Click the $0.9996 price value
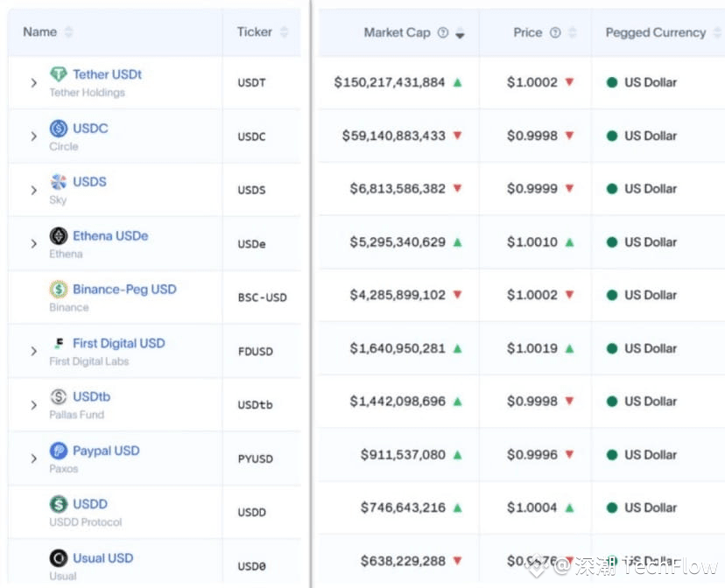The height and width of the screenshot is (588, 725). pos(532,454)
